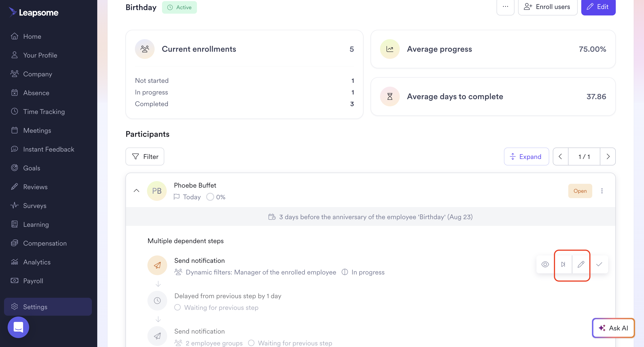Click the Leapsome logo
Viewport: 644px width, 347px height.
(34, 13)
